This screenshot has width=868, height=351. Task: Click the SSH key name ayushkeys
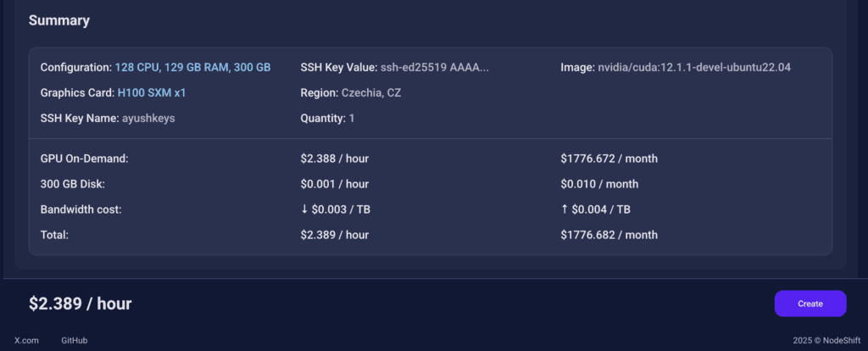tap(148, 119)
